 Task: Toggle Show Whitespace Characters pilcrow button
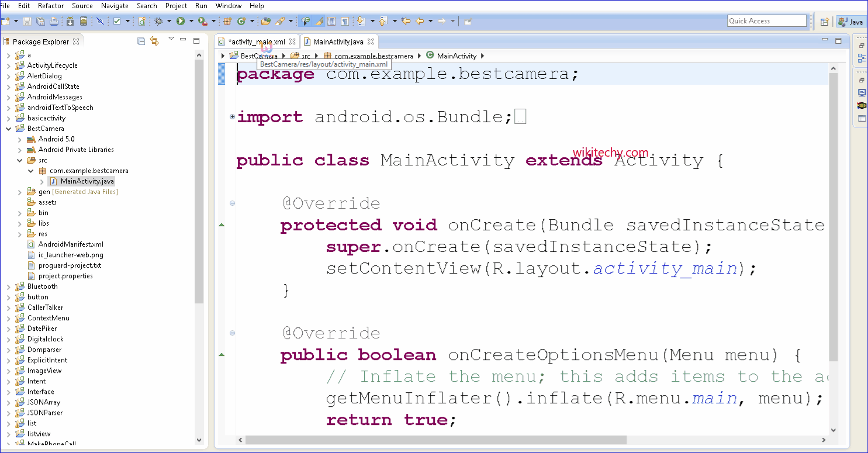click(x=345, y=21)
